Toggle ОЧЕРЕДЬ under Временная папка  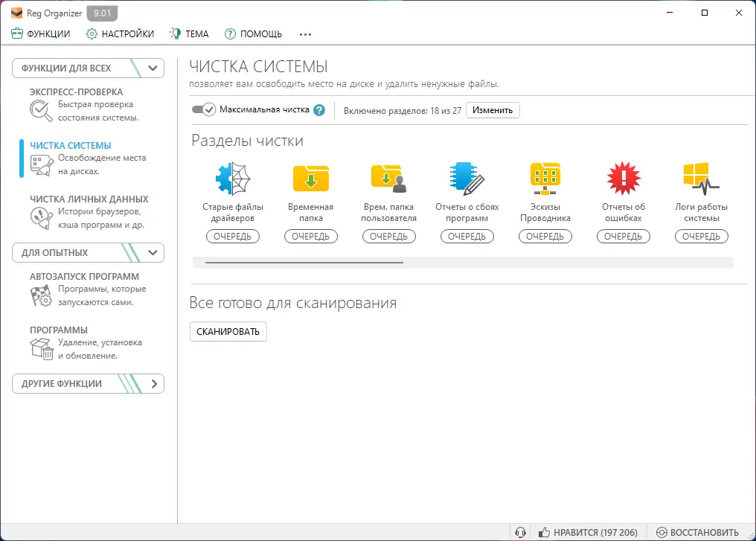(311, 236)
